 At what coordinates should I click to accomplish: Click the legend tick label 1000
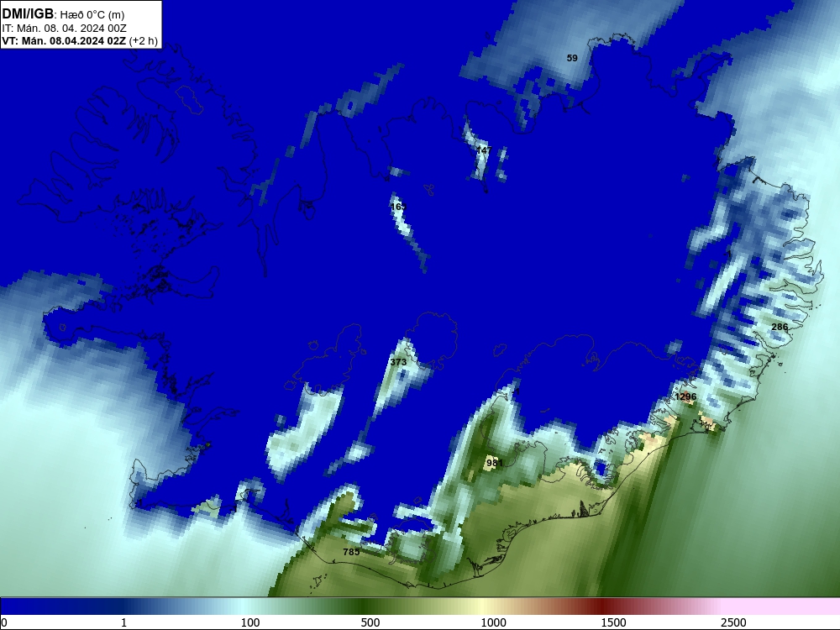click(493, 622)
